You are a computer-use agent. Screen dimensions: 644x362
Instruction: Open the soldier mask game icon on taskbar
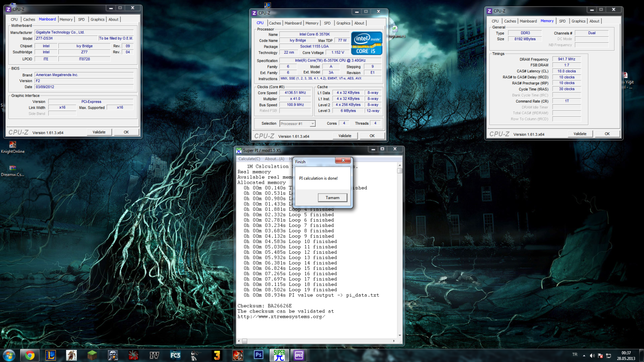[113, 355]
